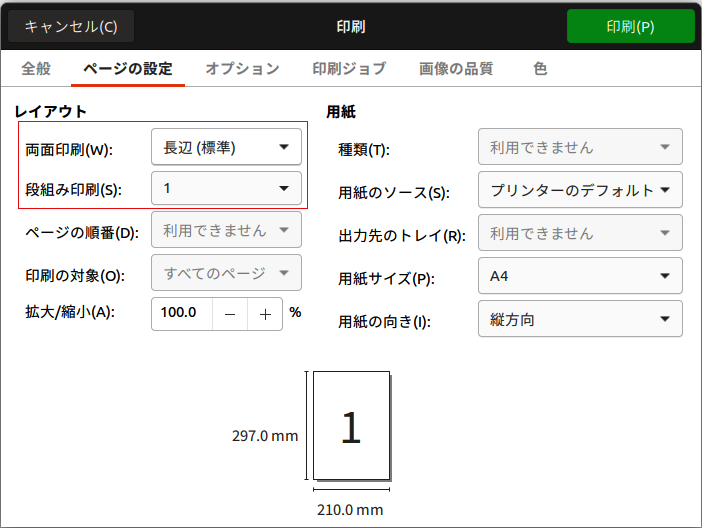Click the 拡大/縮小 percentage input field

(181, 313)
